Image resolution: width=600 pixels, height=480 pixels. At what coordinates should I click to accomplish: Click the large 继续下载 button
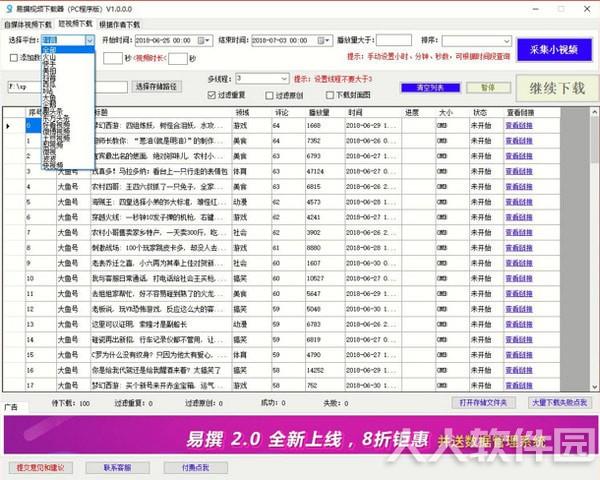(557, 88)
